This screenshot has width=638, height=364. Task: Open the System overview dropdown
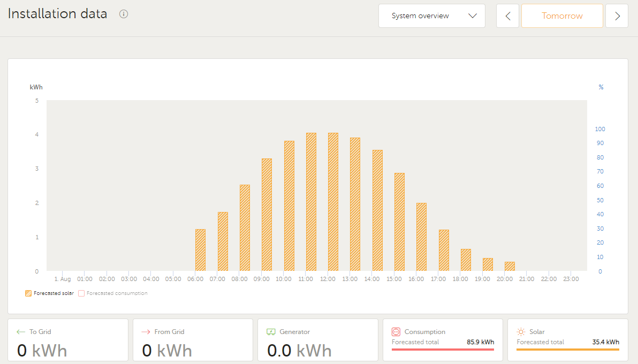[432, 16]
